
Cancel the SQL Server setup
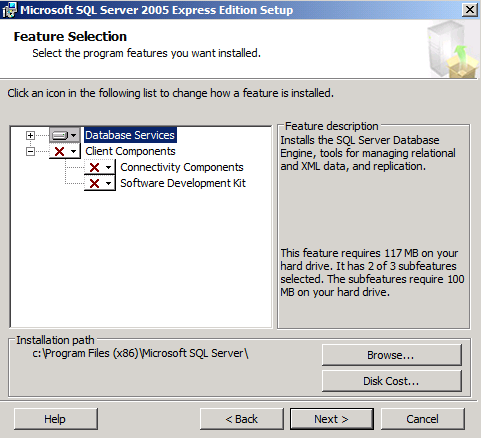point(423,419)
